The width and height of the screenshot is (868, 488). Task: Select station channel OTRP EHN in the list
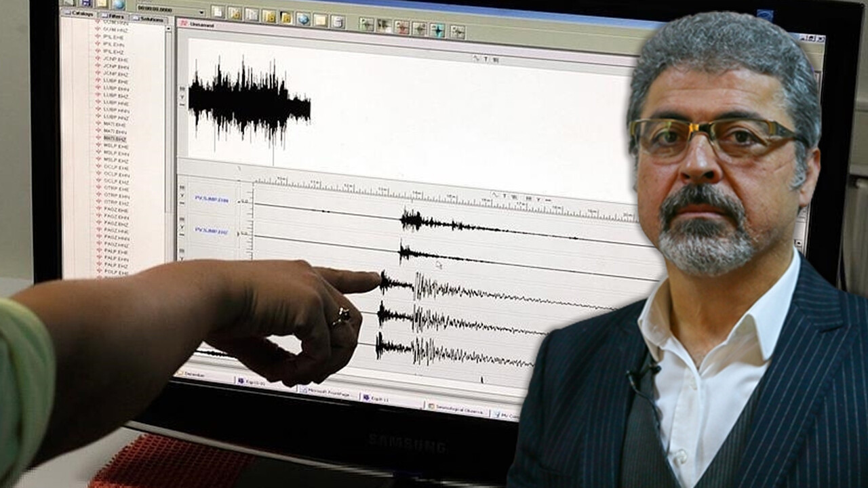click(116, 196)
